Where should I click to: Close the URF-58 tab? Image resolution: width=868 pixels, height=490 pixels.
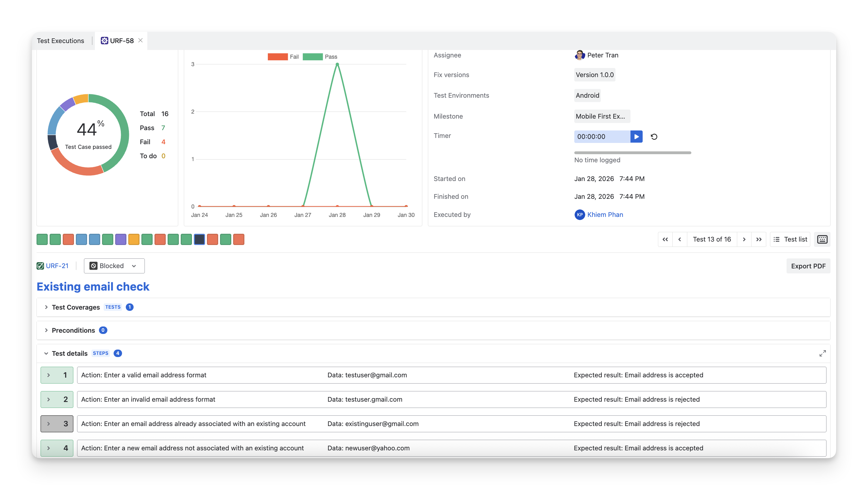pyautogui.click(x=140, y=41)
